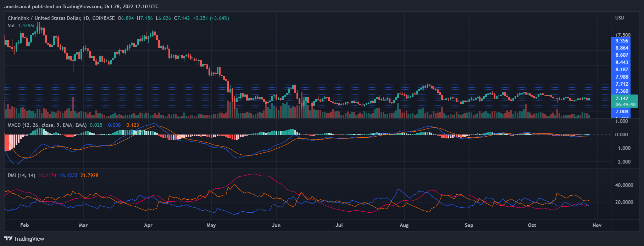Click the 40.0000 level on DMI scale

tap(624, 185)
